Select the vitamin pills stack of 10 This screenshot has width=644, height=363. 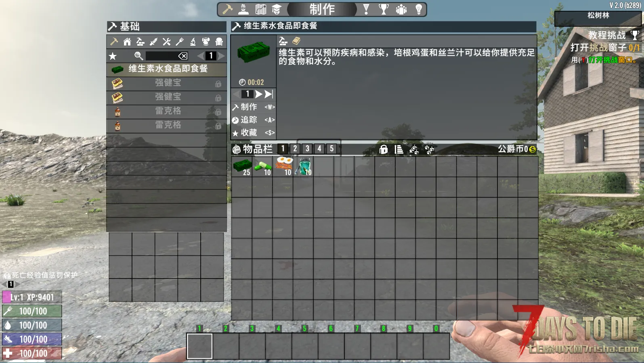[x=262, y=167]
